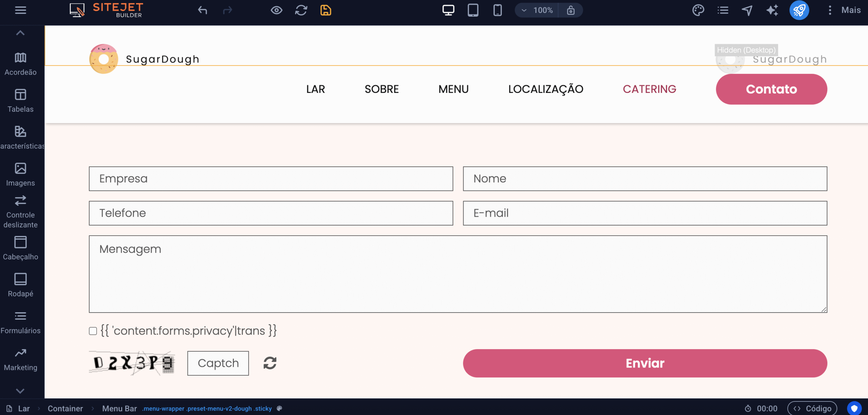Screen dimensions: 868x415
Task: Click the .menu-wrapper class selector text
Action: [163, 409]
